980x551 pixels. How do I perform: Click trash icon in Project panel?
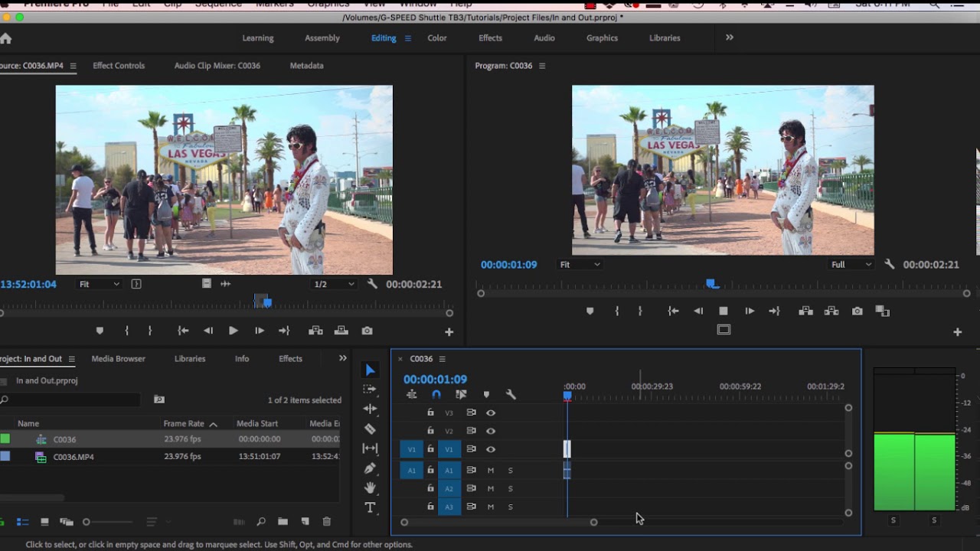click(327, 522)
